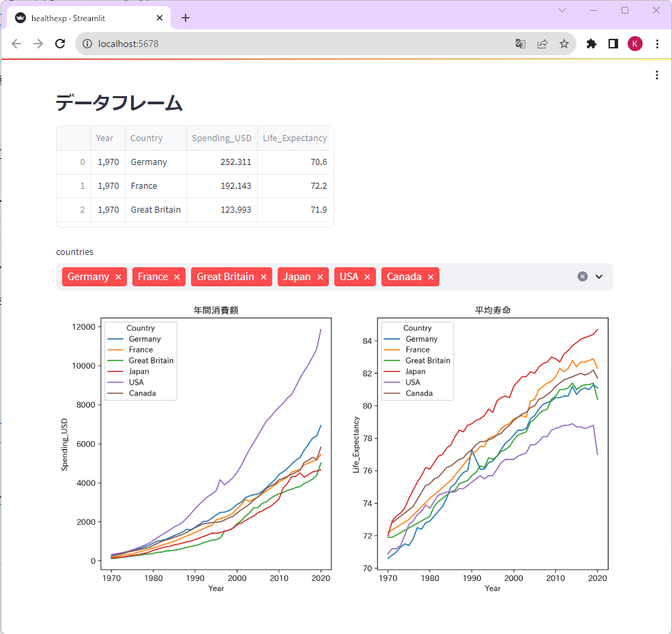Click the row index 0 cell
Image resolution: width=672 pixels, height=634 pixels.
[74, 162]
